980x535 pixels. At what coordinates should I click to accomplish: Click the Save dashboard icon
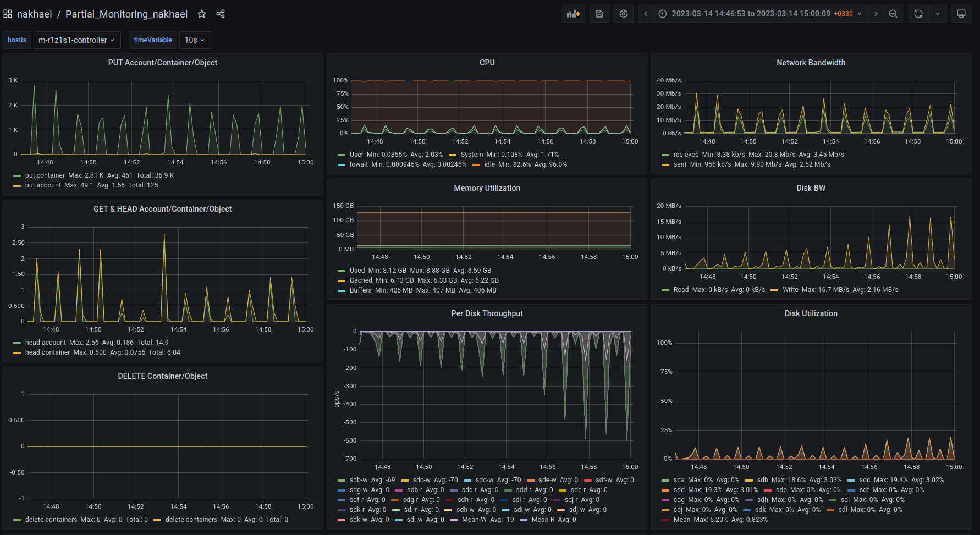click(599, 14)
